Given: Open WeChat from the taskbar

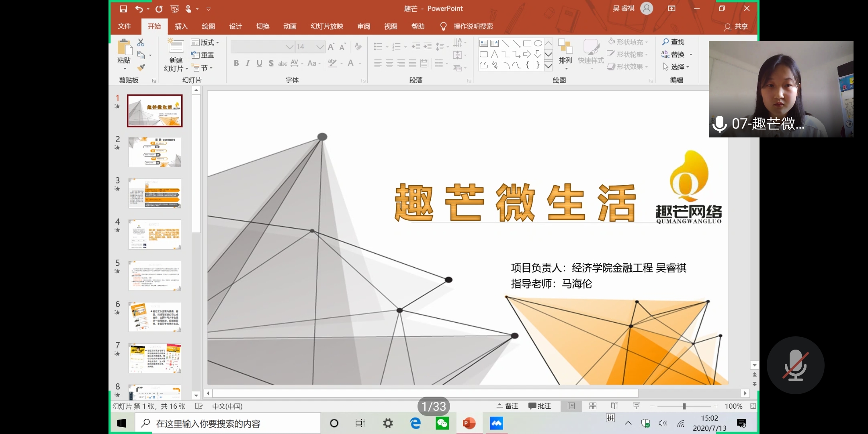Looking at the screenshot, I should point(442,423).
